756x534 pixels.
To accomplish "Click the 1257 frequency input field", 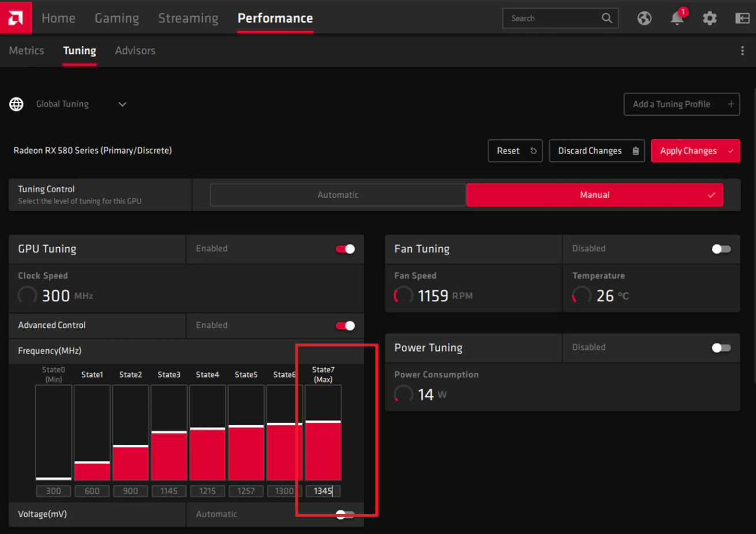I will (x=246, y=491).
